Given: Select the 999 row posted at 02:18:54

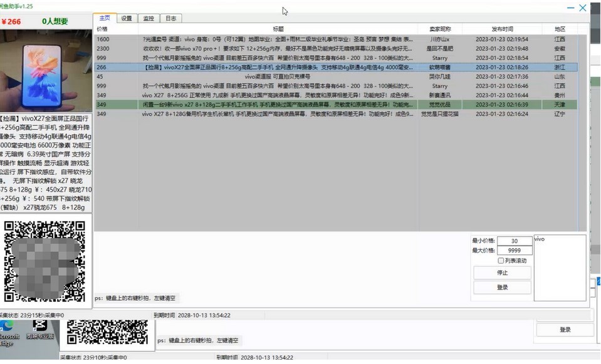Looking at the screenshot, I should point(336,58).
